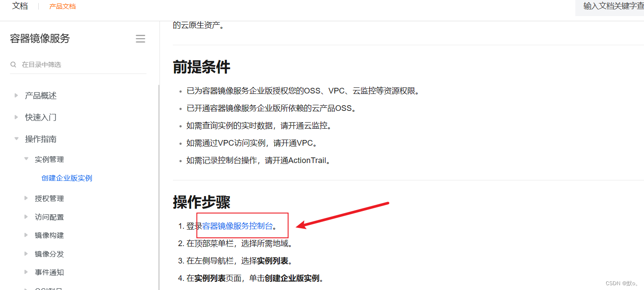Expand the 事件通知 arrow
This screenshot has height=290, width=644.
pos(26,272)
